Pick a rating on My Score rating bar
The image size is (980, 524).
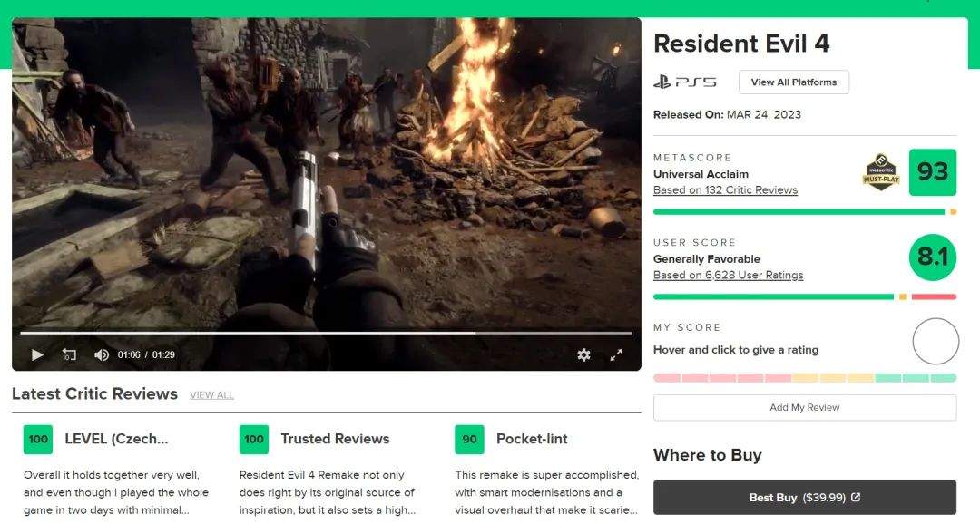(x=805, y=378)
